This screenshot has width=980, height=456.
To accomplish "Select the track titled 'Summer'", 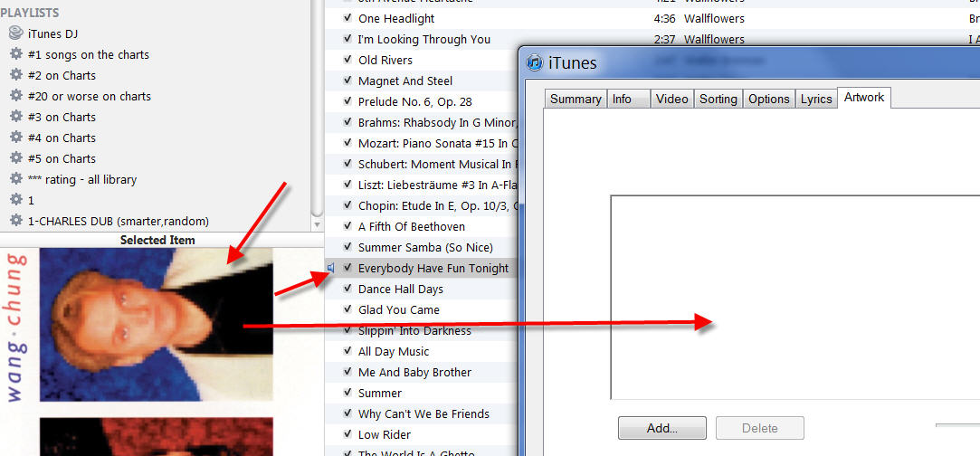I will point(380,393).
